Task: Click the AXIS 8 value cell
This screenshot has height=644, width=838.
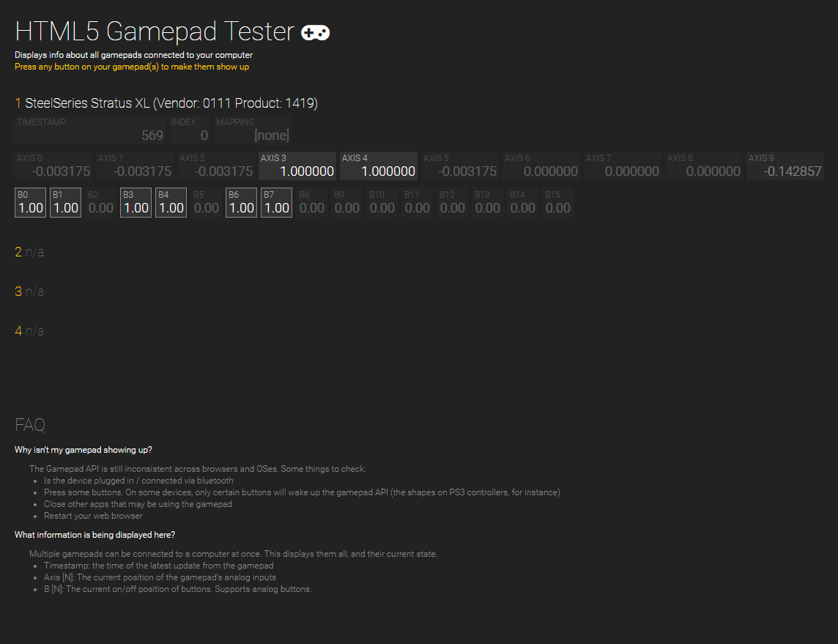Action: tap(703, 166)
